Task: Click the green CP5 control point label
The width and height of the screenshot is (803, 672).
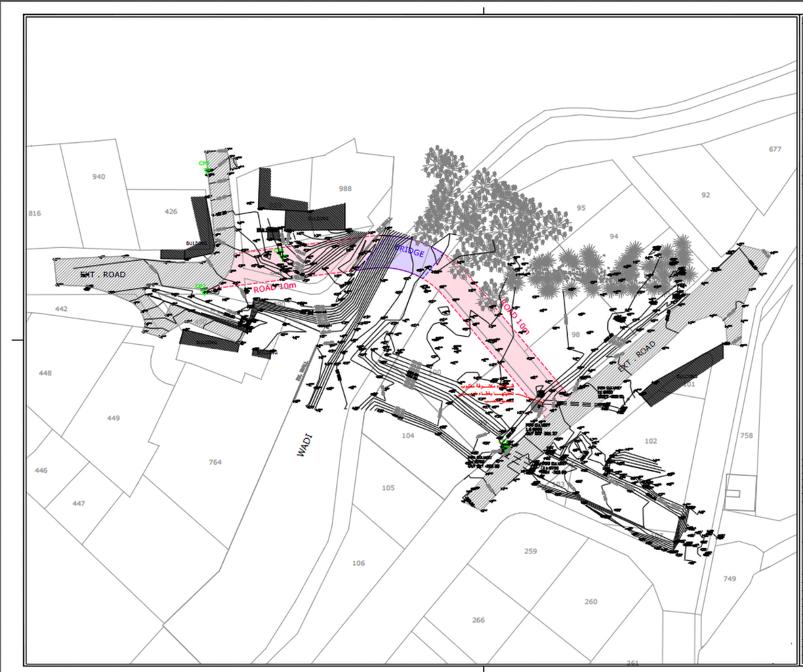Action: [x=204, y=164]
